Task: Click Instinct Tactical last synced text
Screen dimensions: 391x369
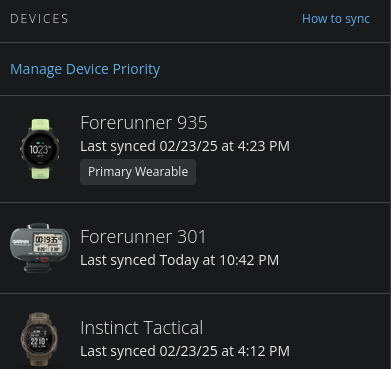Action: click(x=185, y=351)
